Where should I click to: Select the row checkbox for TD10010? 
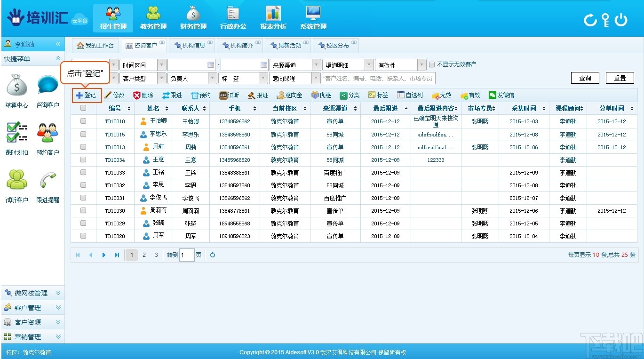(x=83, y=121)
